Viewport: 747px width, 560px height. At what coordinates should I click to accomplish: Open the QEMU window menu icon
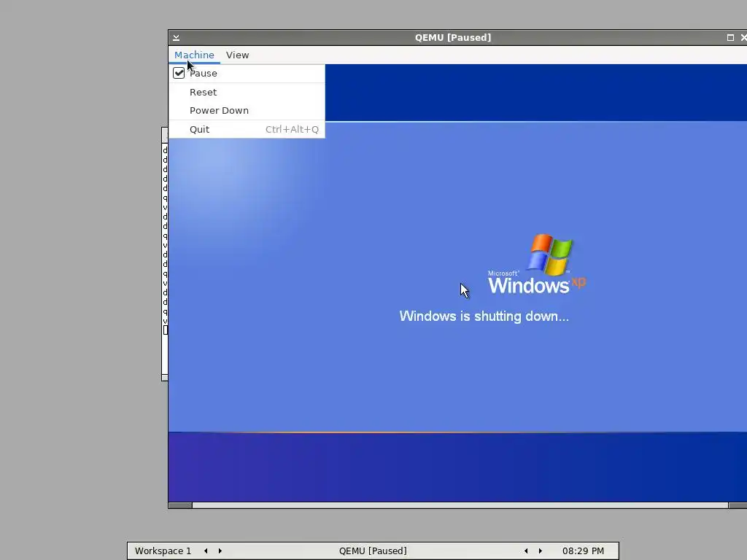177,38
